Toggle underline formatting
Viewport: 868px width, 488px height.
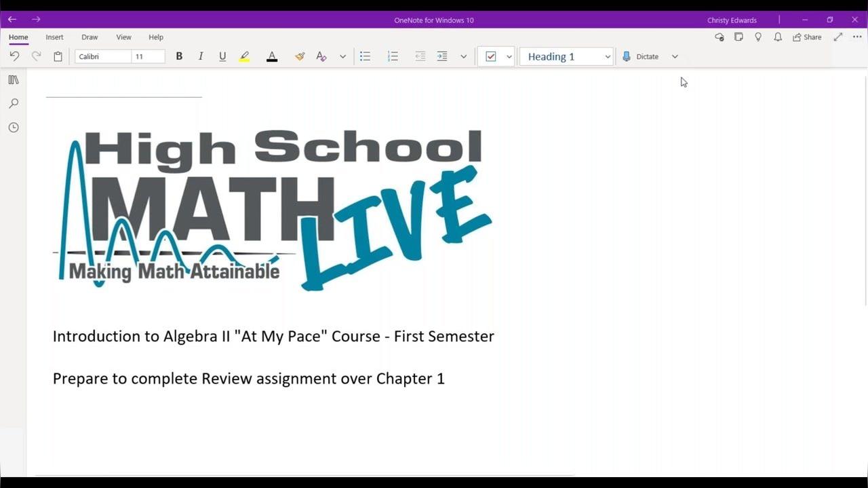[222, 56]
